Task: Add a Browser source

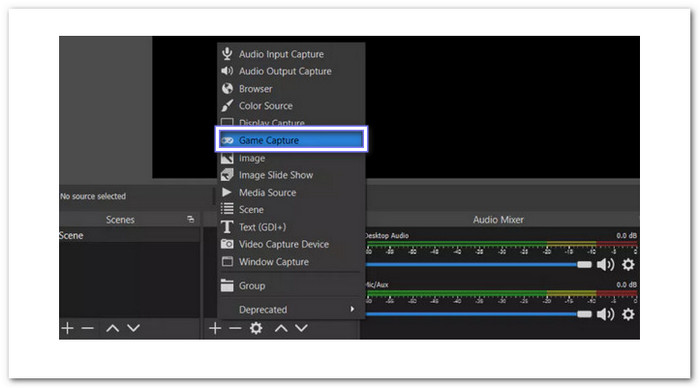Action: click(291, 89)
